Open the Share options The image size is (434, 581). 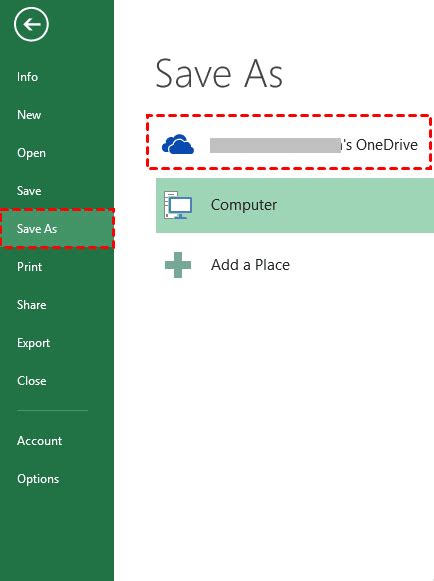pyautogui.click(x=32, y=305)
